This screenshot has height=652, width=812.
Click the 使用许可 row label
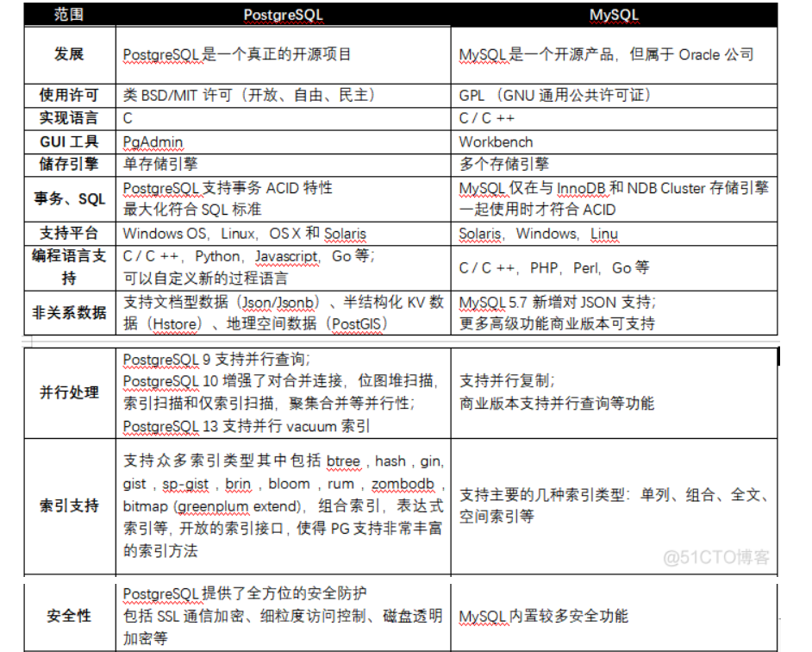coord(69,96)
